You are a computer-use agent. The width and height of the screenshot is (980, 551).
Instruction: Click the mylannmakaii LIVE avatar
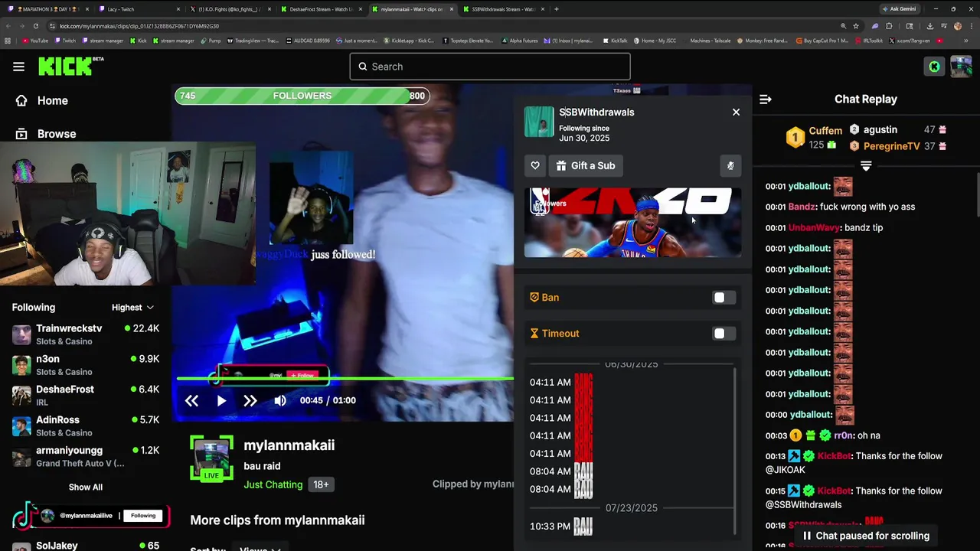pyautogui.click(x=211, y=458)
